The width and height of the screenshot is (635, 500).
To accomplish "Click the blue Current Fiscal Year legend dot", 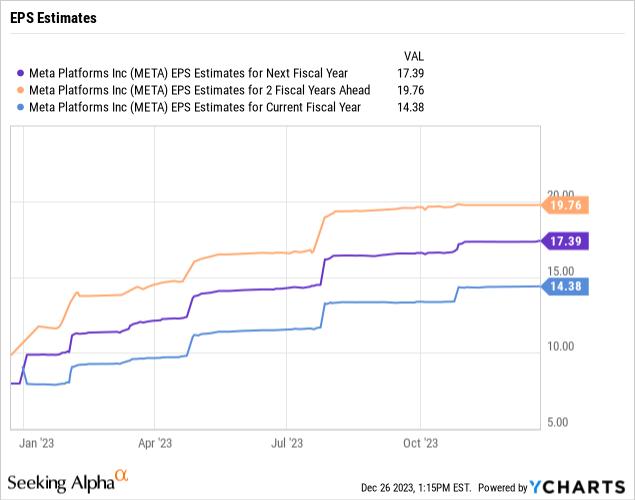I will 20,107.
